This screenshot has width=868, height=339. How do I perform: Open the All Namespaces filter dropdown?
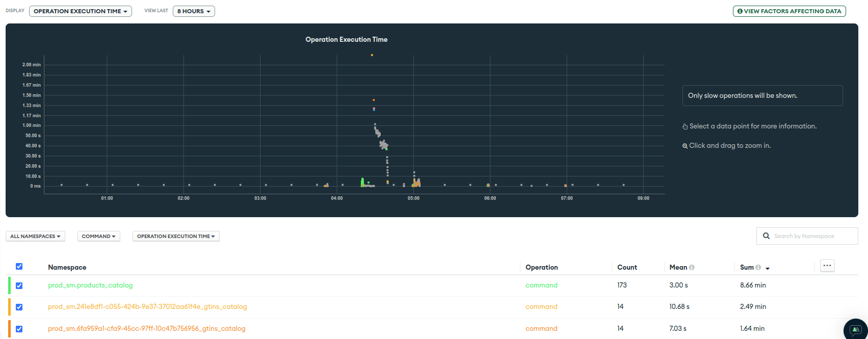click(x=35, y=237)
